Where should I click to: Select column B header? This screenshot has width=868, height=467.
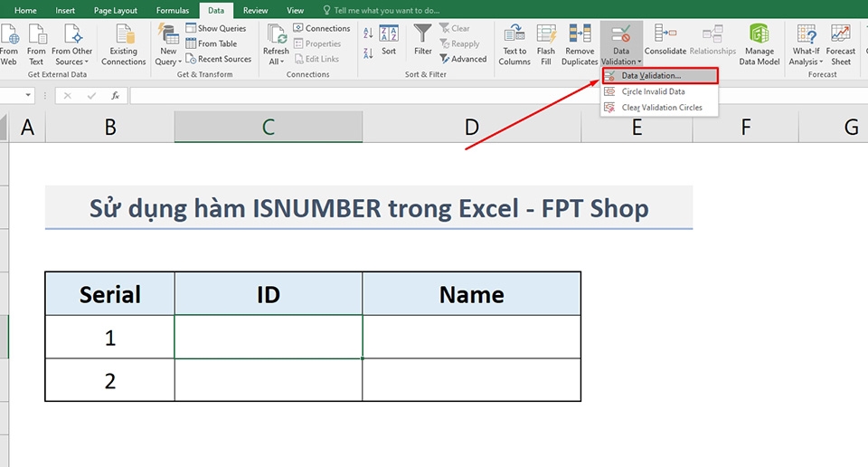pos(110,127)
